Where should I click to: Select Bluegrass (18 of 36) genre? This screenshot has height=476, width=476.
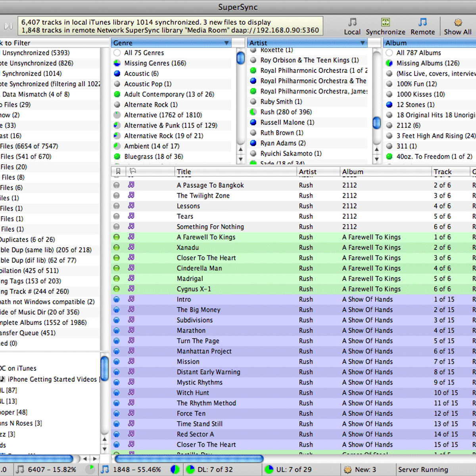[x=154, y=156]
